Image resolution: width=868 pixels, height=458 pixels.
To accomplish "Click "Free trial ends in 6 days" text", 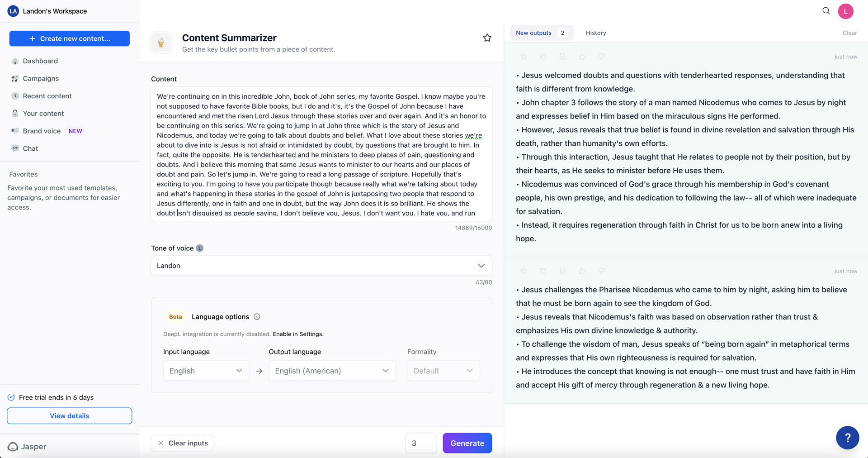I will [57, 397].
